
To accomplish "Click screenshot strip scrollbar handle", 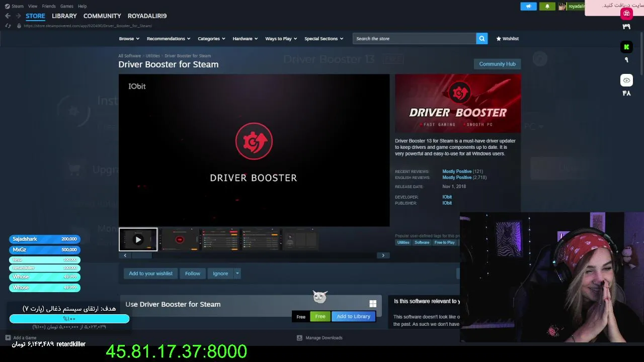I will [x=141, y=255].
